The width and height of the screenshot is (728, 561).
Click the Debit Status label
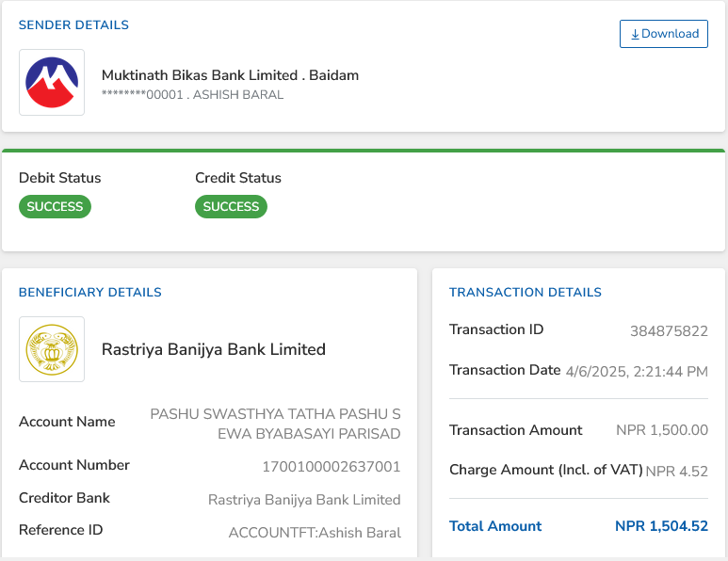(x=60, y=178)
